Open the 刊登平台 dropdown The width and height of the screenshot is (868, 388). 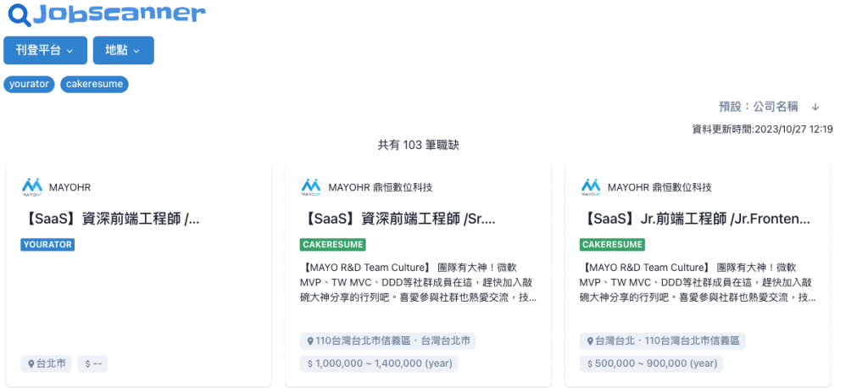click(x=46, y=50)
